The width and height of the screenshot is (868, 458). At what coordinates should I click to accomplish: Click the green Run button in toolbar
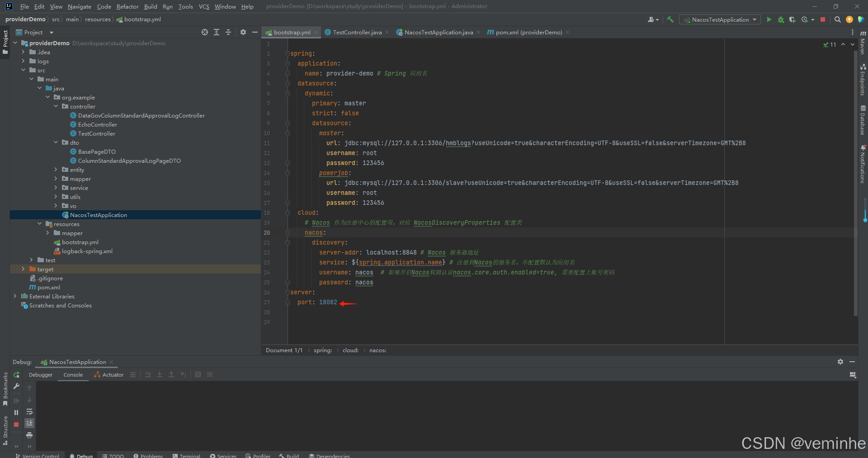[769, 19]
